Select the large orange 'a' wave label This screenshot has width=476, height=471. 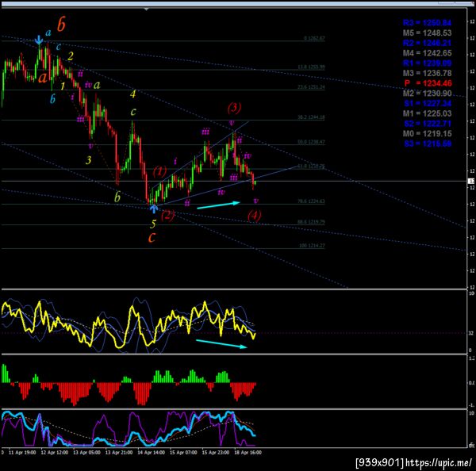pos(43,78)
